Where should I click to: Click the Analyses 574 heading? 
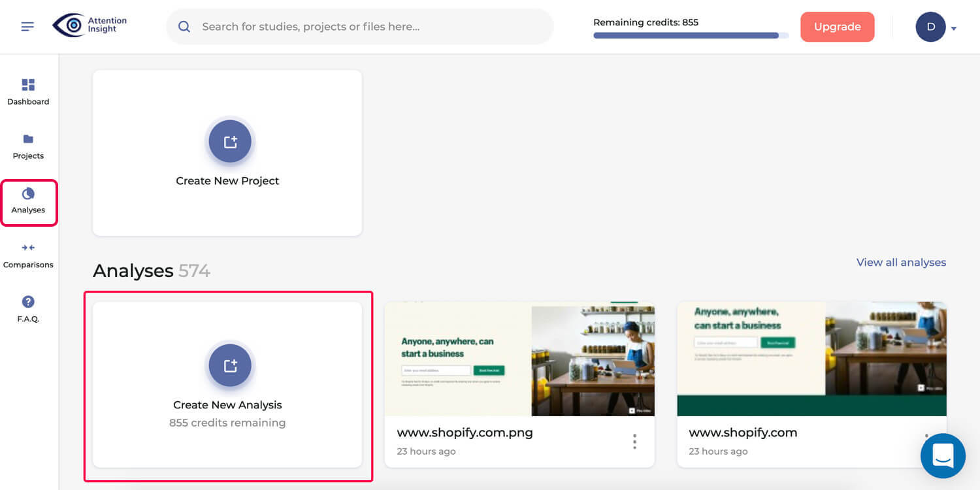152,270
